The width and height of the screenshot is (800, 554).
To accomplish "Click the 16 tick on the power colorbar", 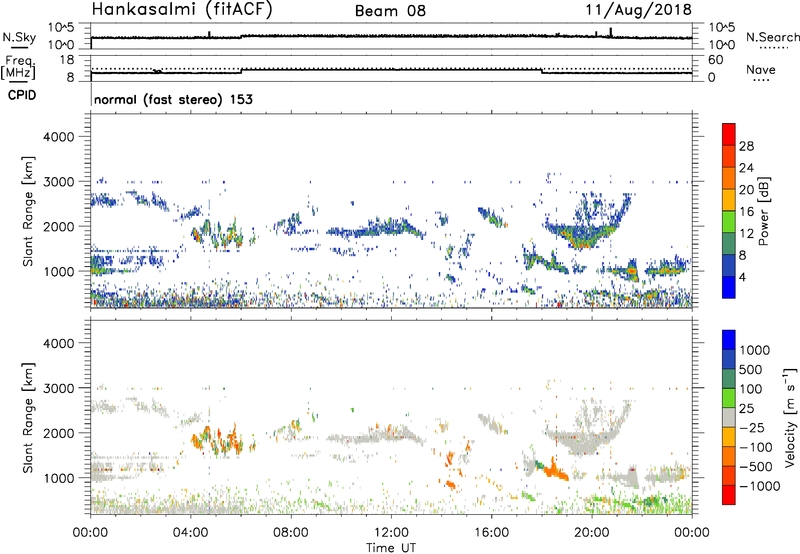I will click(746, 212).
